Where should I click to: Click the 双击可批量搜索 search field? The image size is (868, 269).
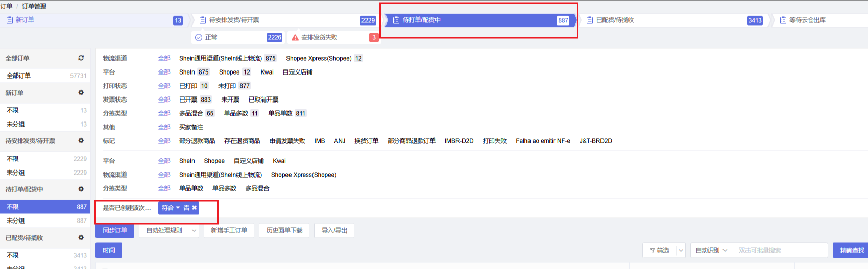pyautogui.click(x=780, y=250)
